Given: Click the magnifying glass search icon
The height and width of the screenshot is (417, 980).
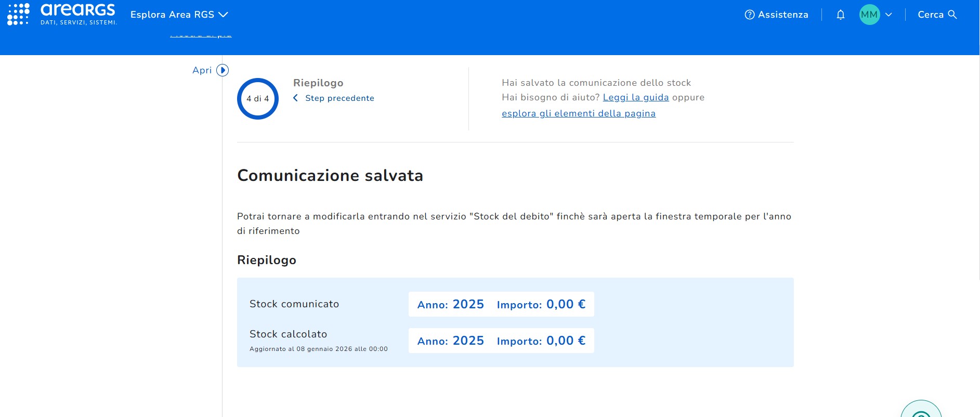Looking at the screenshot, I should [x=952, y=15].
